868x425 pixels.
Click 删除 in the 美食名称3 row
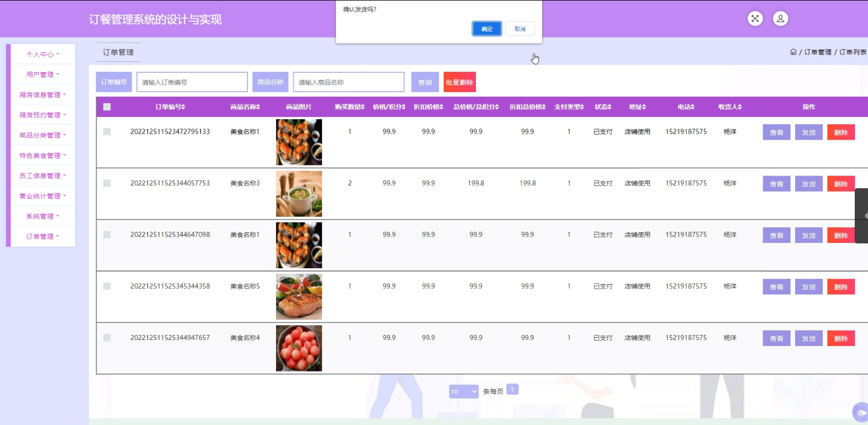click(x=841, y=184)
